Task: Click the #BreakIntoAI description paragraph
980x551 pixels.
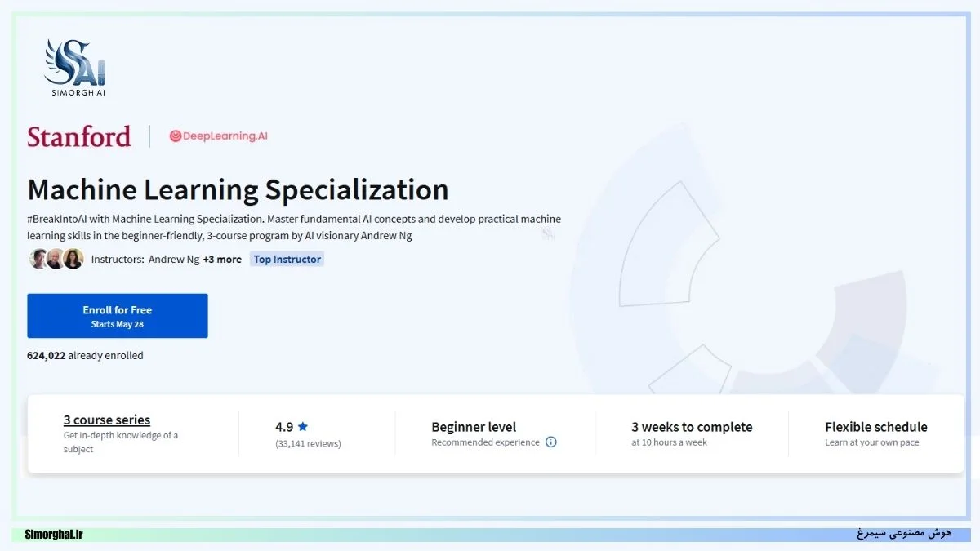Action: pyautogui.click(x=294, y=228)
